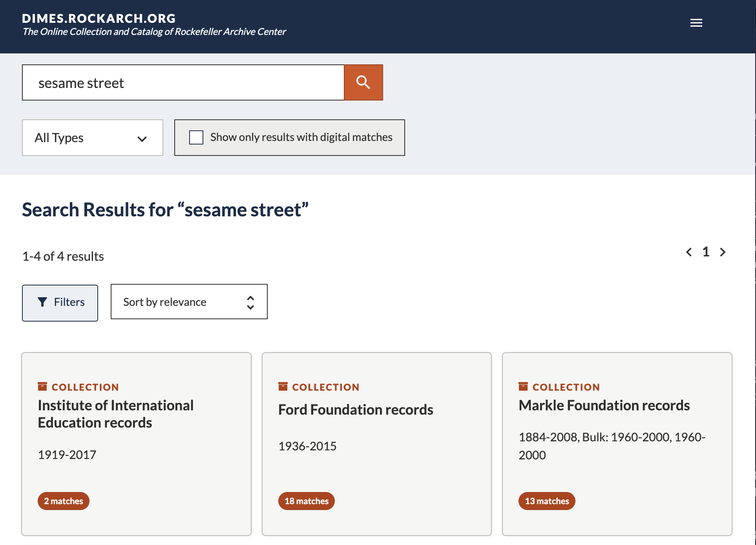Go to the previous results page arrow
756x545 pixels.
689,252
